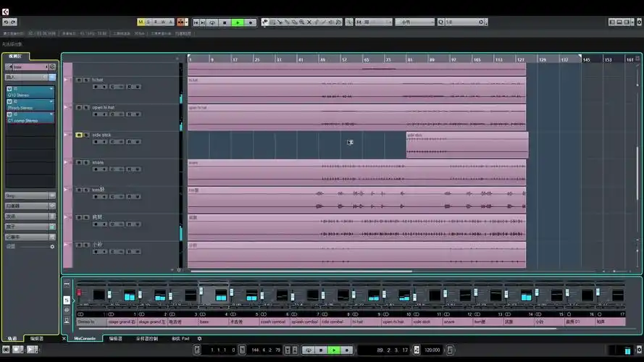Click the Undo arrow icon
The width and height of the screenshot is (644, 362).
[x=5, y=22]
